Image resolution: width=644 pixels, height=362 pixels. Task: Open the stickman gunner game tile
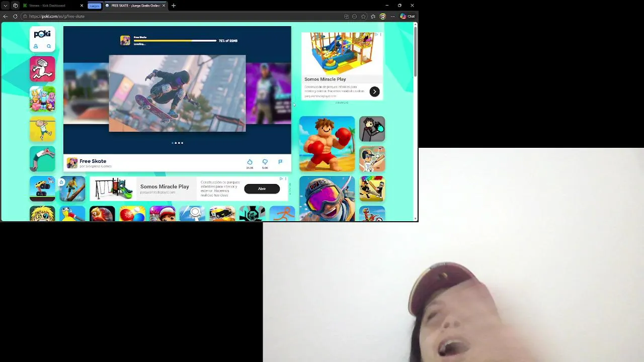pyautogui.click(x=372, y=129)
